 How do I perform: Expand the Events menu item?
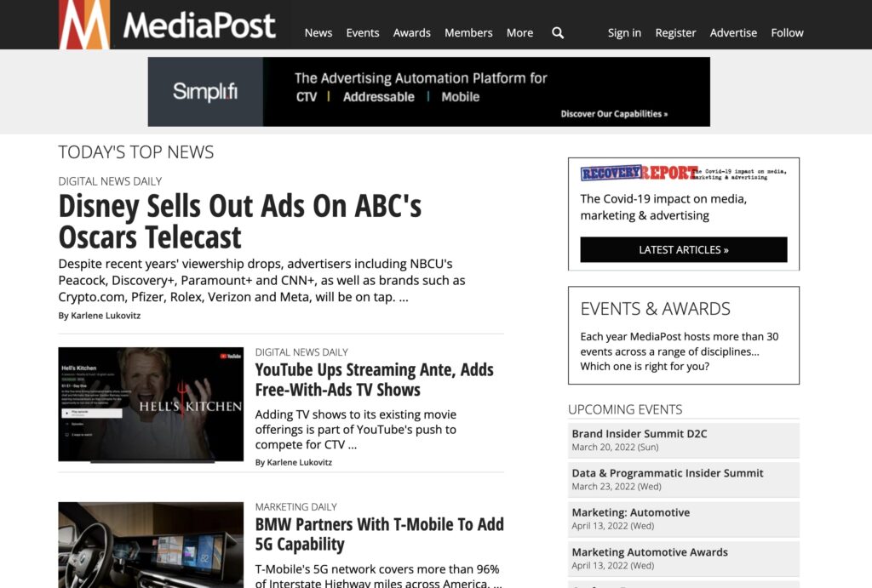(x=363, y=33)
